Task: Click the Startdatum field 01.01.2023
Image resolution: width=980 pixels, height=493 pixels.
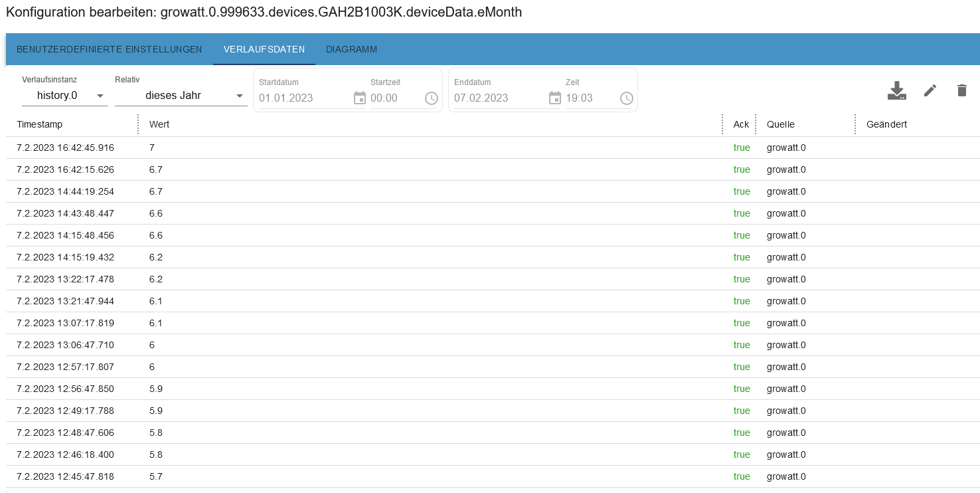Action: point(304,98)
